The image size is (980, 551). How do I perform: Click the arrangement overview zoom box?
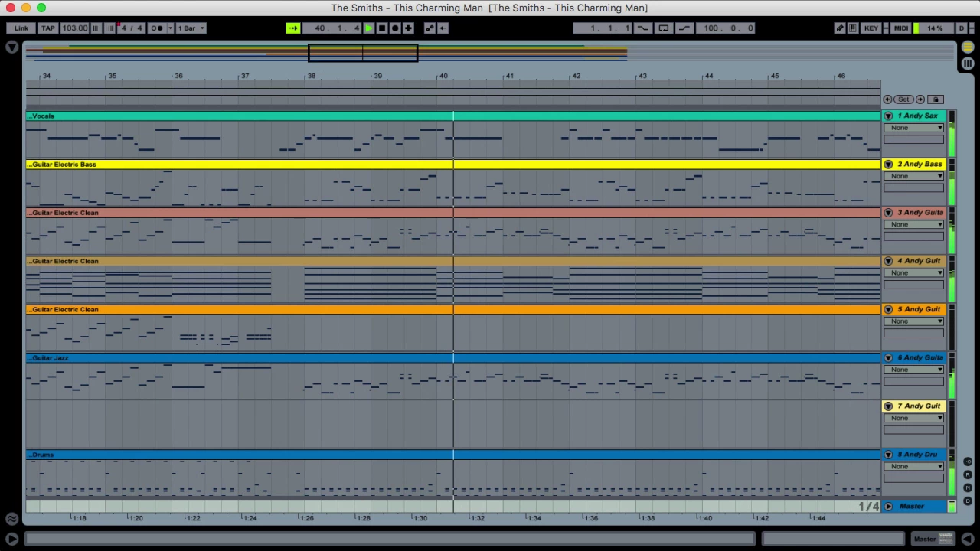tap(363, 53)
